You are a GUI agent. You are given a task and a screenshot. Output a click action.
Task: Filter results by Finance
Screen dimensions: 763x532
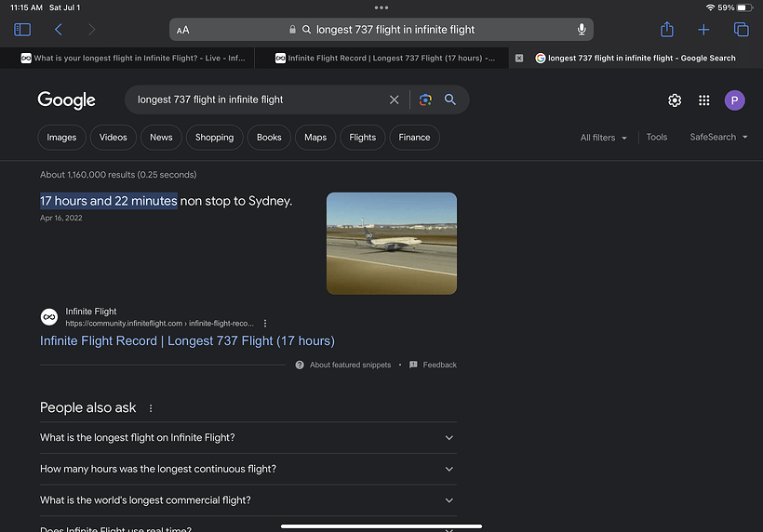(415, 138)
